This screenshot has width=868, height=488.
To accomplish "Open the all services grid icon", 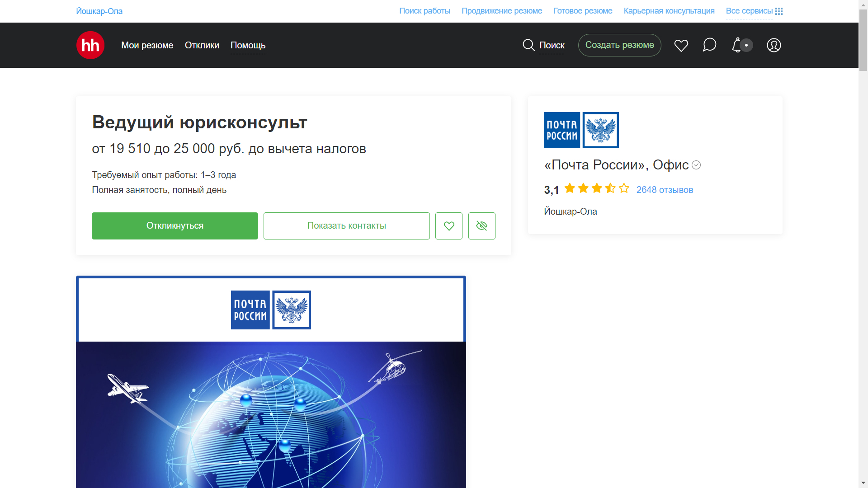I will coord(779,11).
